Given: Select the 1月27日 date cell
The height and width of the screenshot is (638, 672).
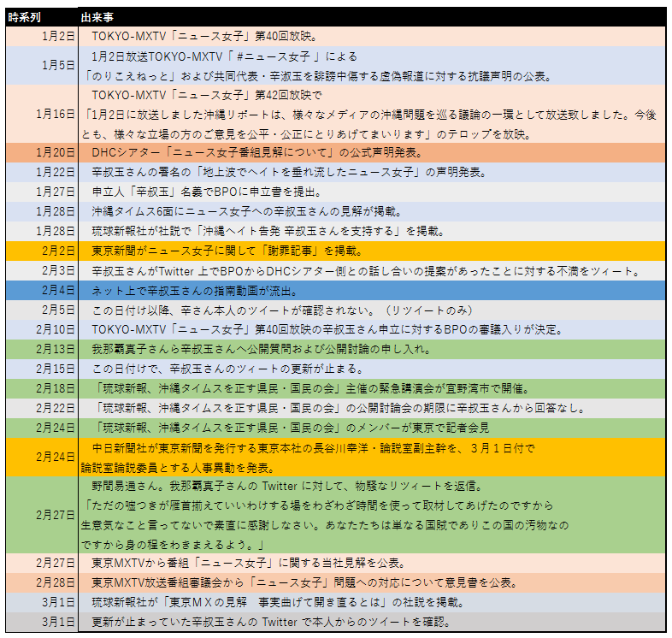Looking at the screenshot, I should click(42, 192).
